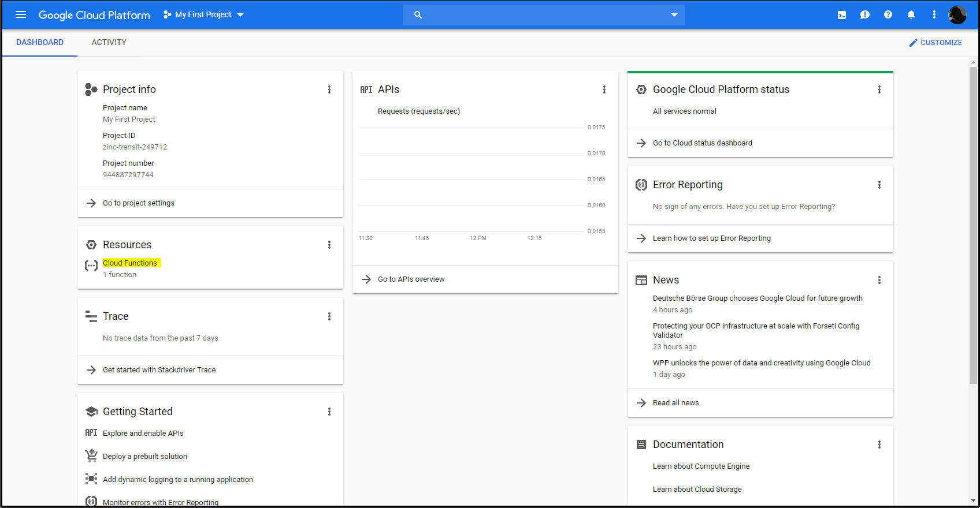Open the Cloud Functions resource link
Image resolution: width=980 pixels, height=508 pixels.
coord(130,263)
